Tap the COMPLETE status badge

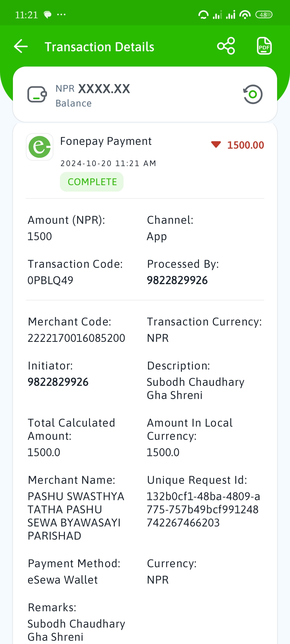(x=92, y=182)
